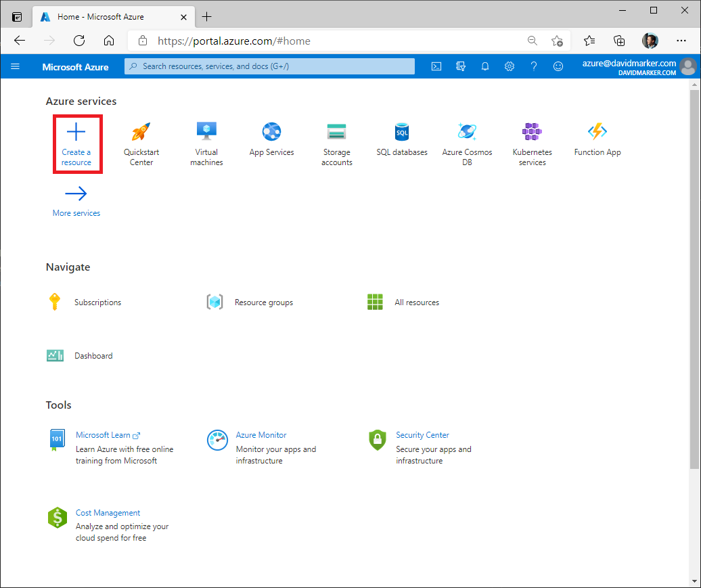Click the Security Center shield icon
Viewport: 701px width, 588px height.
378,440
